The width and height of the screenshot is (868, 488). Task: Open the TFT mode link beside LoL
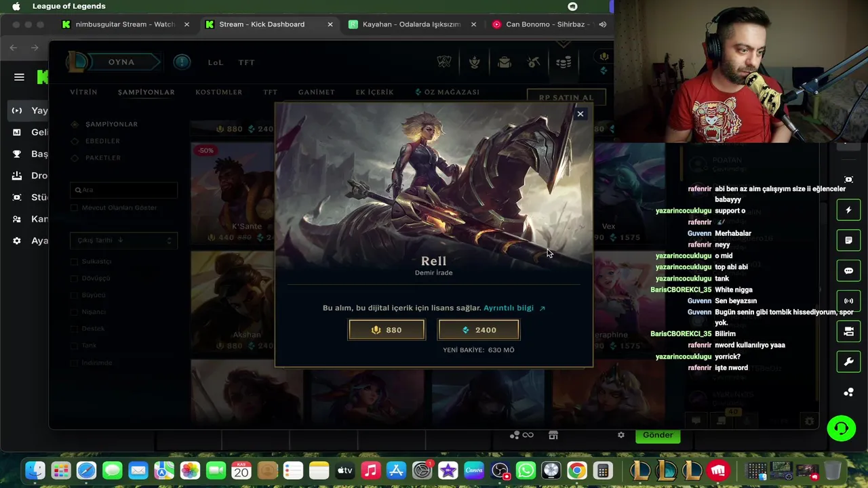[x=246, y=62]
